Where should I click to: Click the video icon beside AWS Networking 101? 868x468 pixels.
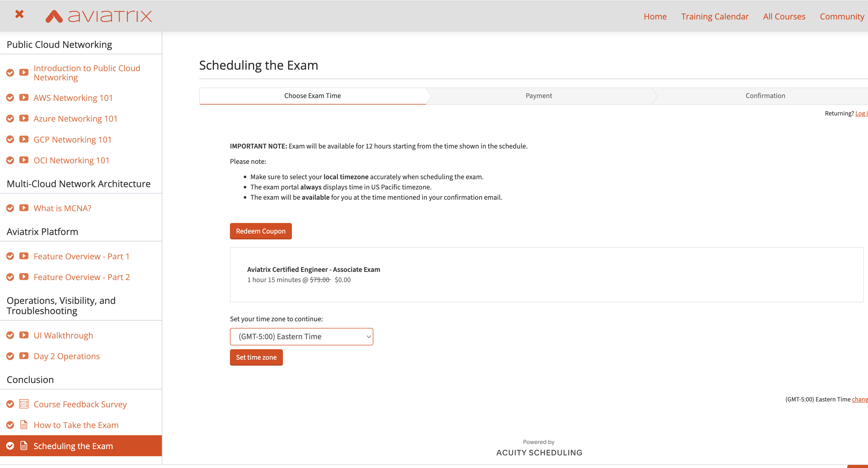[x=24, y=98]
